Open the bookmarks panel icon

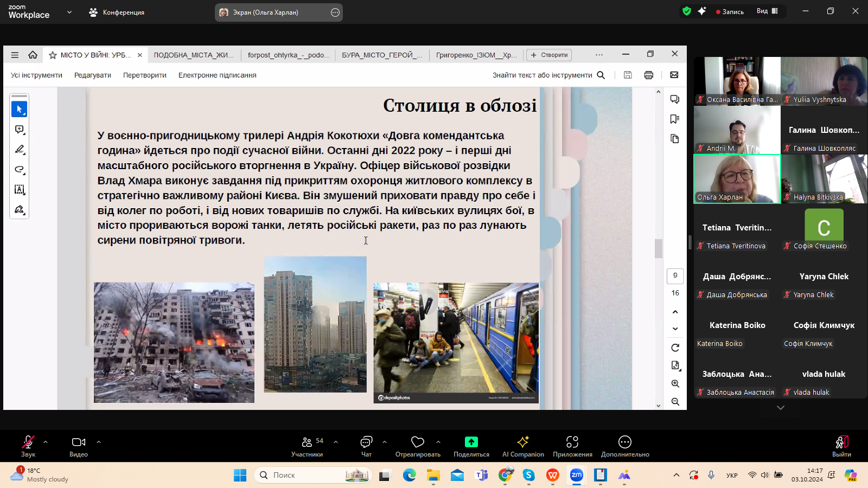675,119
